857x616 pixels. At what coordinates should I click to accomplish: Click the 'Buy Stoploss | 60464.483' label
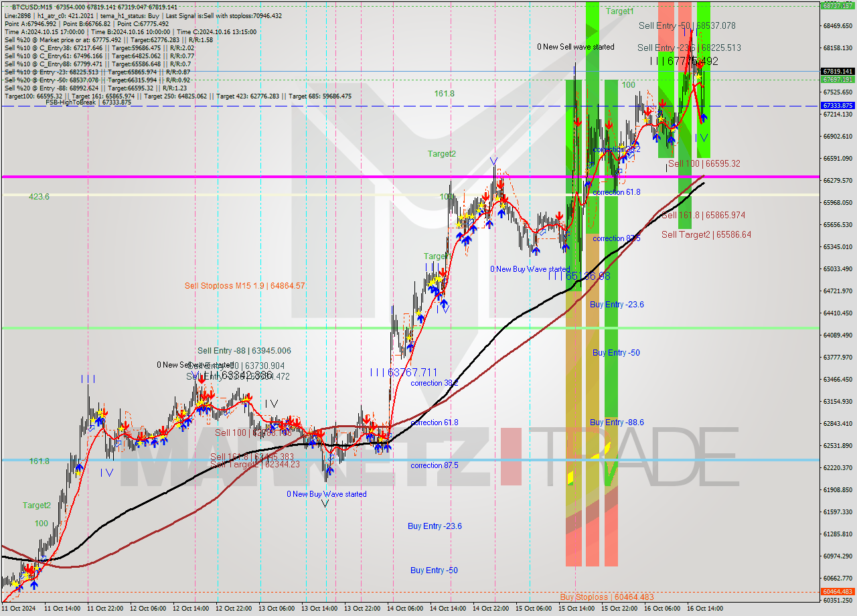tap(607, 597)
